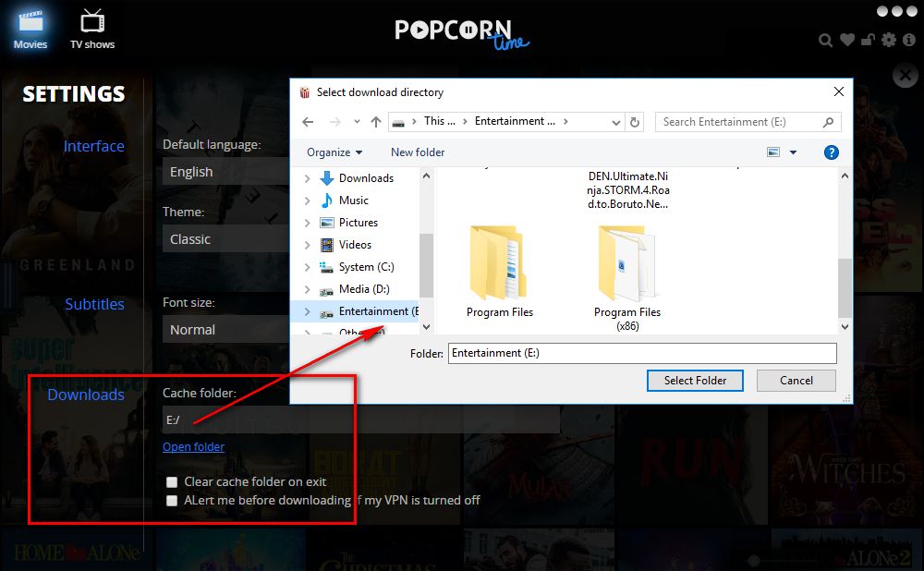The width and height of the screenshot is (924, 571).
Task: Open the Theme dropdown showing Classic
Action: click(225, 238)
